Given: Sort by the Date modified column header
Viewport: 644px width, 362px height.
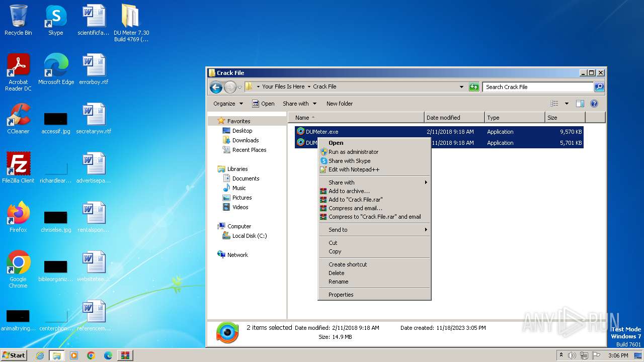Looking at the screenshot, I should tap(454, 118).
